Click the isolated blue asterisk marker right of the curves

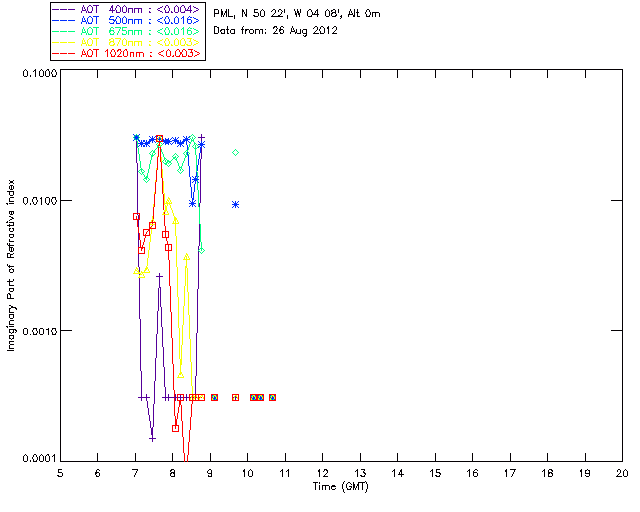[236, 205]
